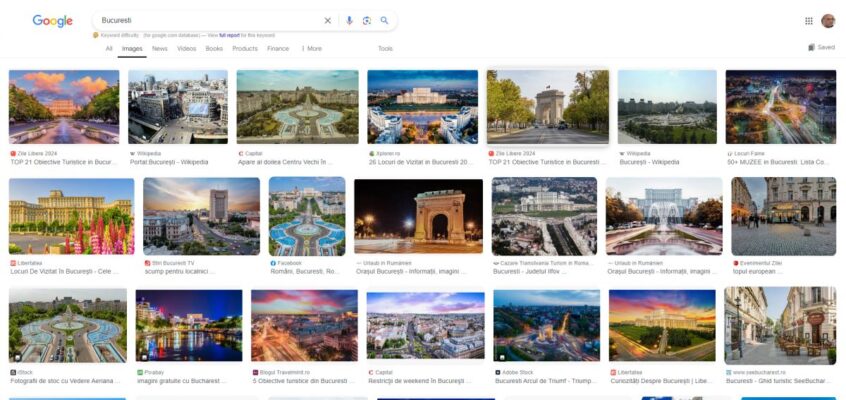
Task: Open the Evenimentul Zilei old-town street thumbnail
Action: pyautogui.click(x=783, y=216)
